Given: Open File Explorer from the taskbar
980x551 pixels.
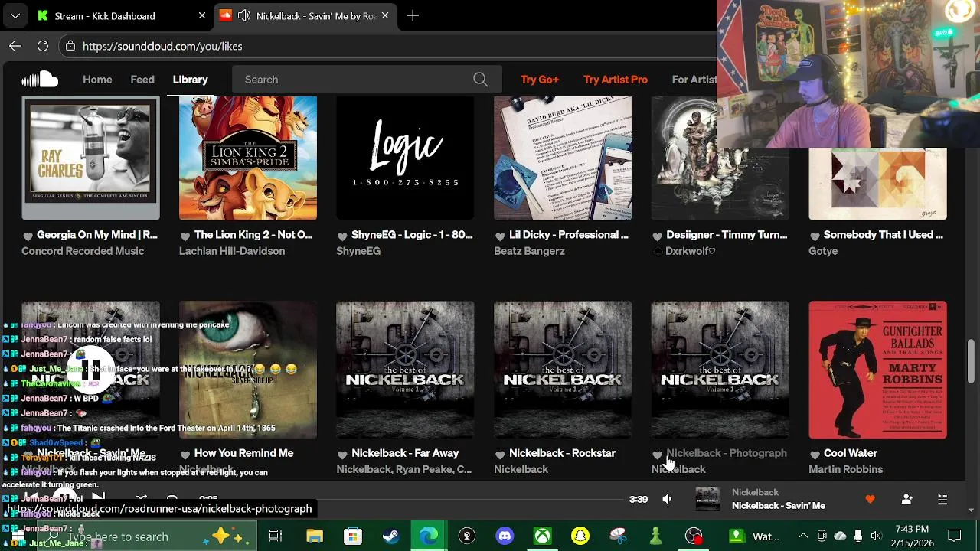Looking at the screenshot, I should 315,536.
